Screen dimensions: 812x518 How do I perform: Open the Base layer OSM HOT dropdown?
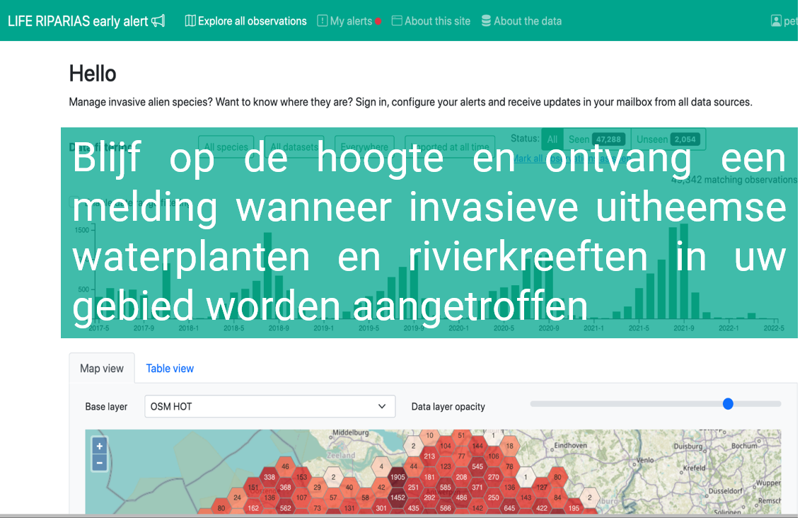click(x=269, y=407)
